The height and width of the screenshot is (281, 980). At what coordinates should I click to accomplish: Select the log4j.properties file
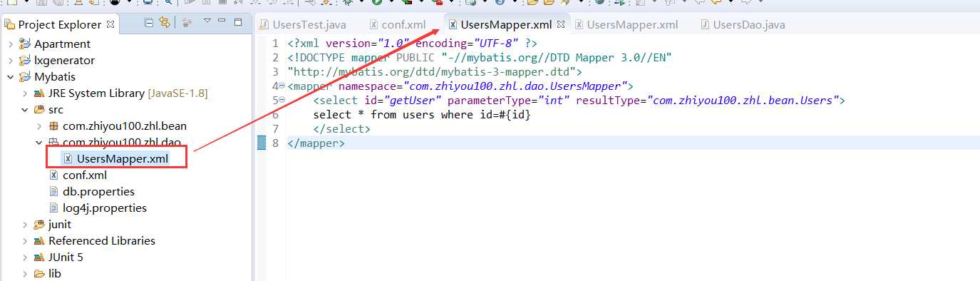(x=104, y=208)
